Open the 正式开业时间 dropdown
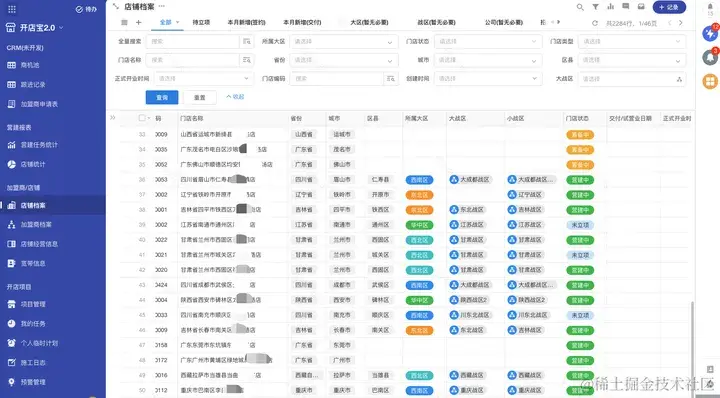 [x=204, y=78]
